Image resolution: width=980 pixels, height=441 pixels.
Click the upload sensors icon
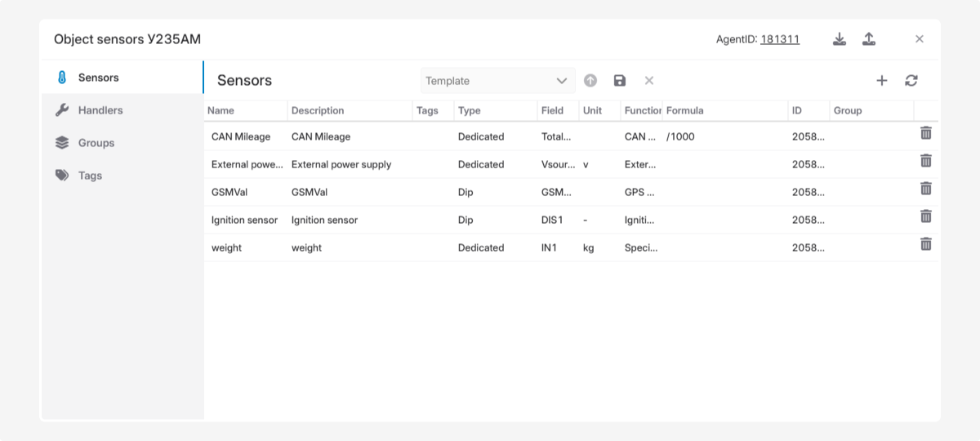(869, 39)
